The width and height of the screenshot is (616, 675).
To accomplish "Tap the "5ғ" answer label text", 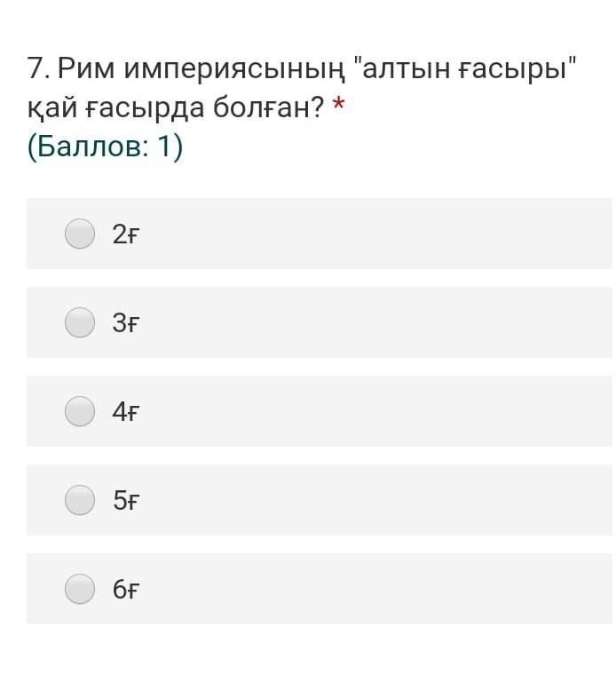I will pos(126,501).
